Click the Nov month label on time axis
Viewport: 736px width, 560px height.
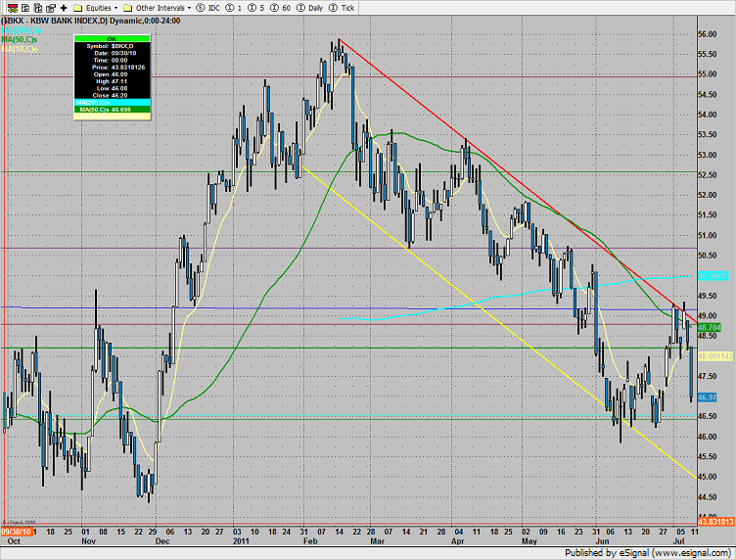(x=89, y=541)
